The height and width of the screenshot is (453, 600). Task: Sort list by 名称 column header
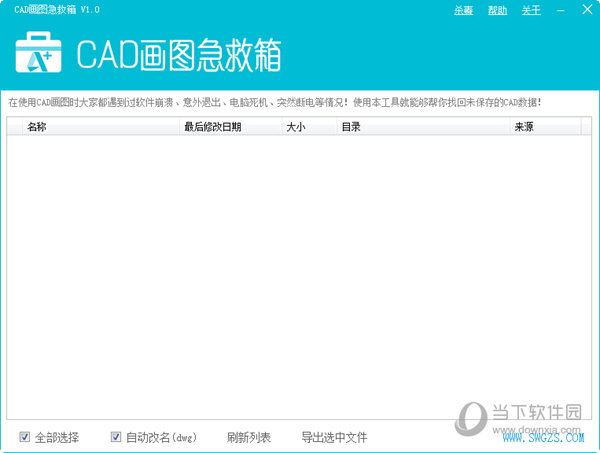[x=101, y=127]
